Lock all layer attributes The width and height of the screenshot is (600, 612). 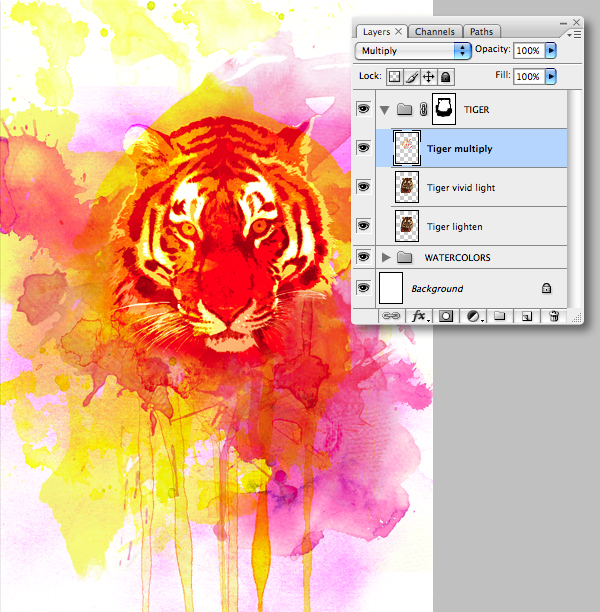[x=446, y=76]
